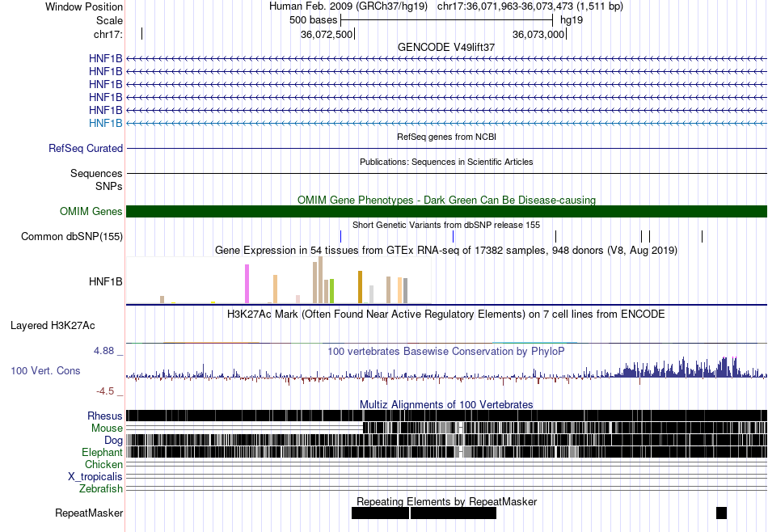The image size is (768, 532).
Task: Click the Common dbSNP(155) track label
Action: tap(72, 237)
